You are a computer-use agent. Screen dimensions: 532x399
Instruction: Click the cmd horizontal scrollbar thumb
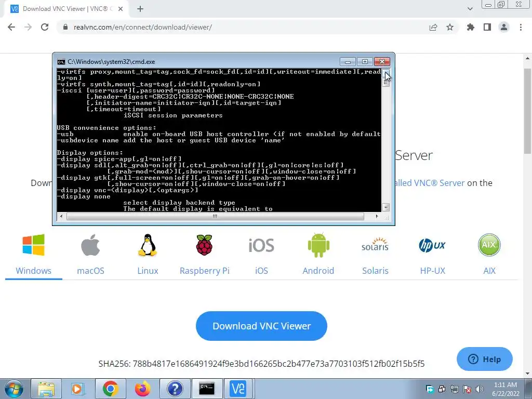215,216
